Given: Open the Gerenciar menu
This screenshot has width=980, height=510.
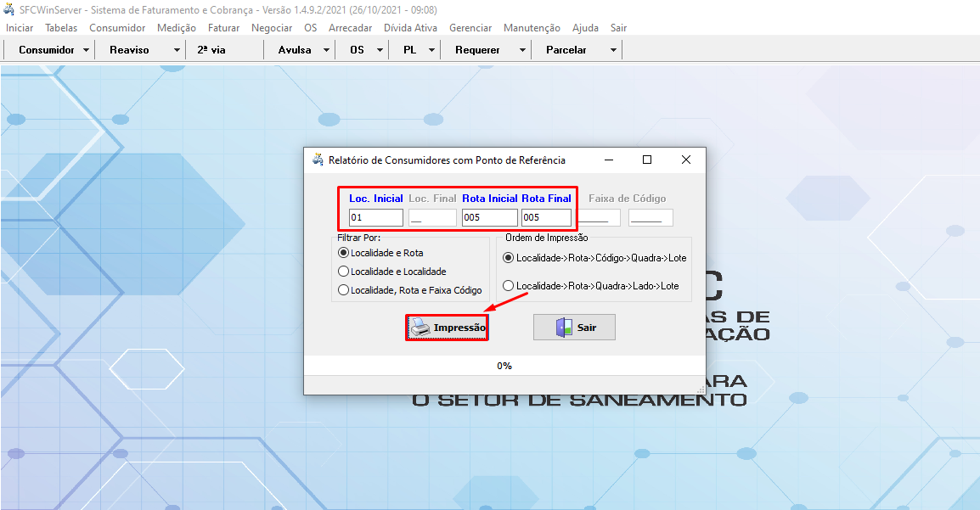Looking at the screenshot, I should pos(470,28).
